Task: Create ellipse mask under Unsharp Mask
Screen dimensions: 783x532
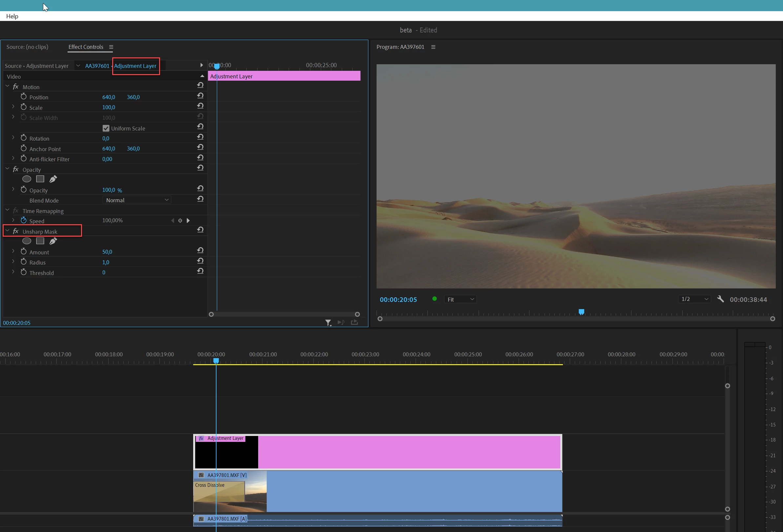Action: (27, 241)
